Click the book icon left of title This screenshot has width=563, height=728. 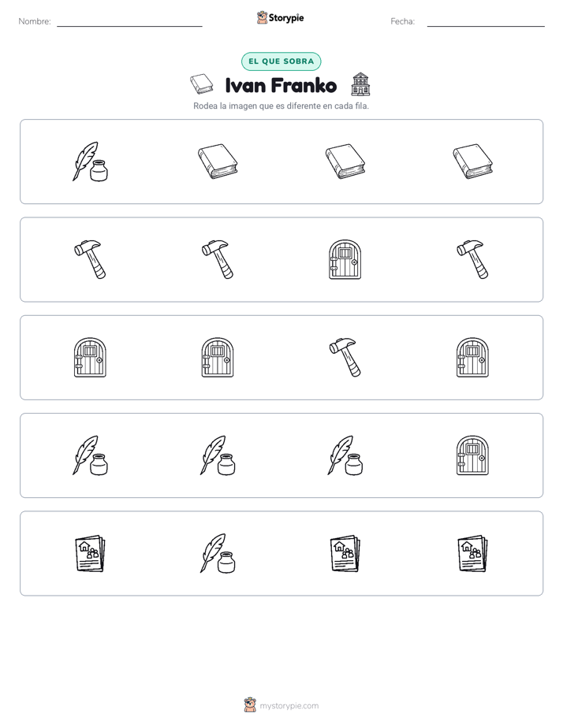(202, 84)
